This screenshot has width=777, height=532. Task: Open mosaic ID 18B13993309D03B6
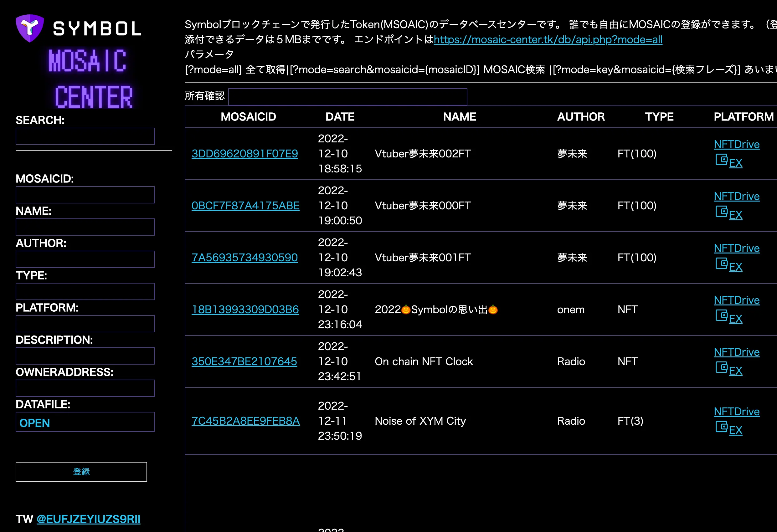click(245, 309)
